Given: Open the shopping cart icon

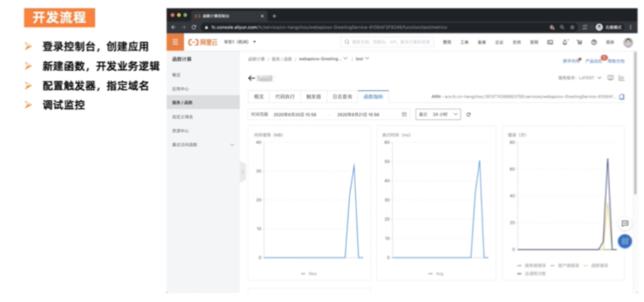Looking at the screenshot, I should click(579, 43).
